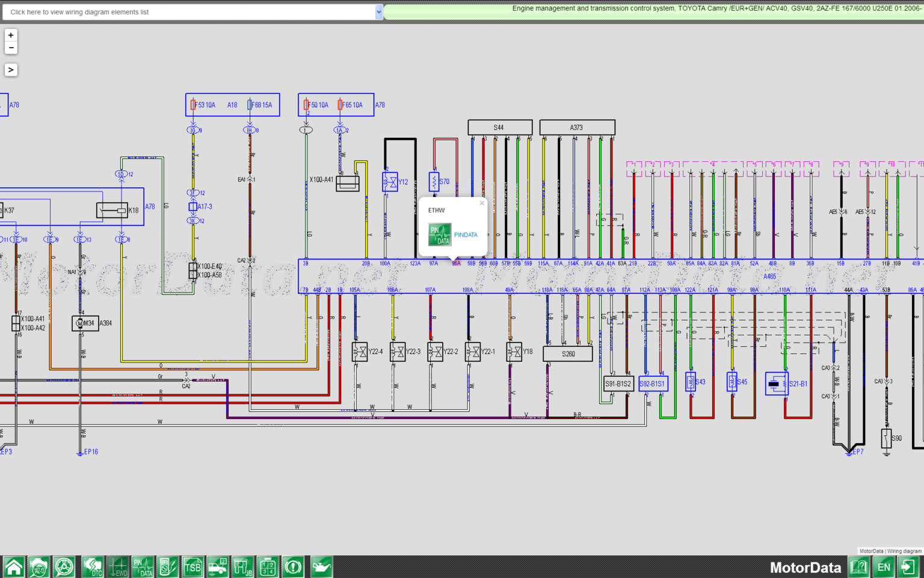924x578 pixels.
Task: Click the exit/logout arrow icon
Action: pyautogui.click(x=908, y=567)
